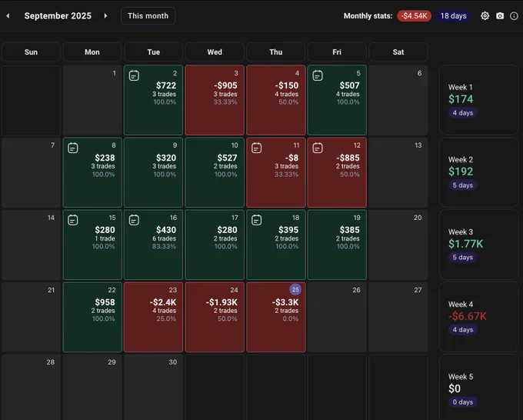The height and width of the screenshot is (420, 523).
Task: Open the September 19 day showing $385
Action: point(337,245)
